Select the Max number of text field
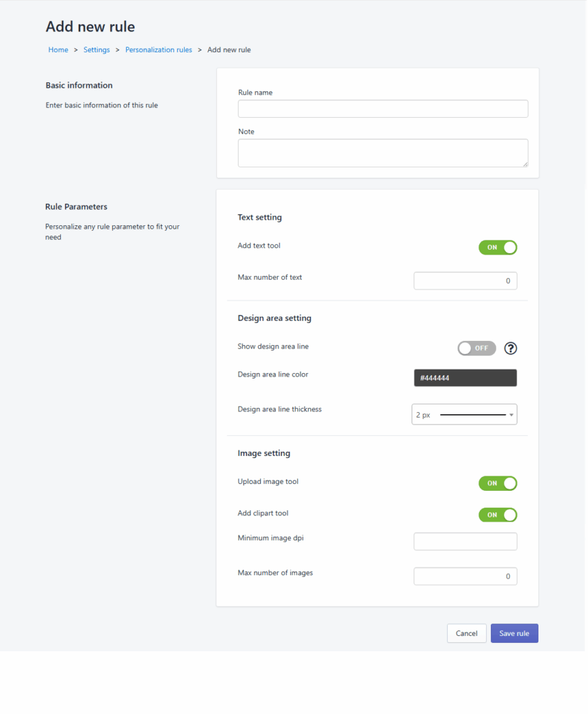 click(465, 281)
